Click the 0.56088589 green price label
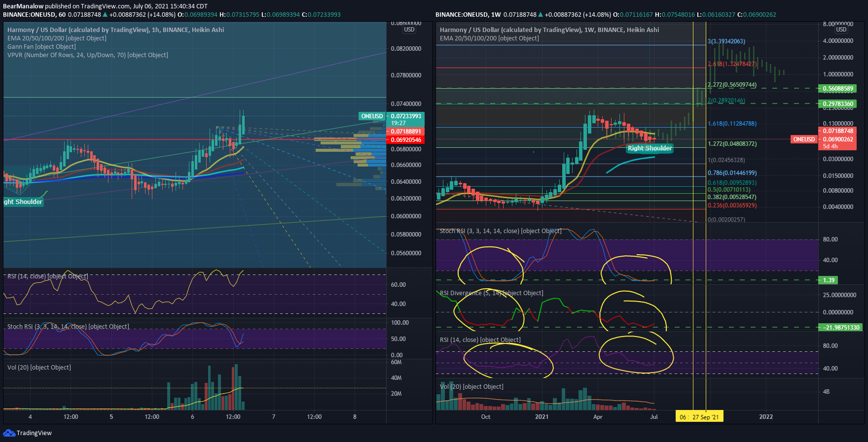Image resolution: width=868 pixels, height=442 pixels. point(837,89)
